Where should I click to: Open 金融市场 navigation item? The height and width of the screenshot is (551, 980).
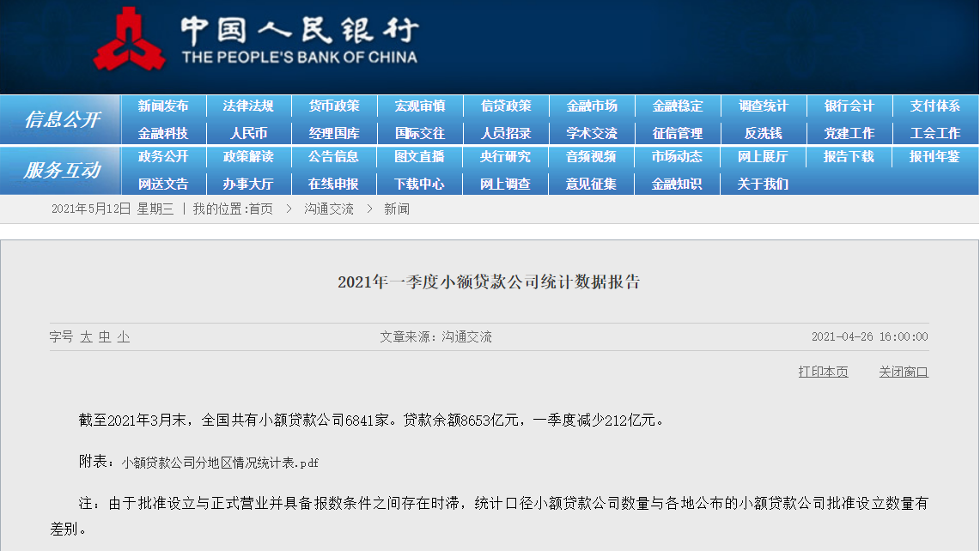592,106
